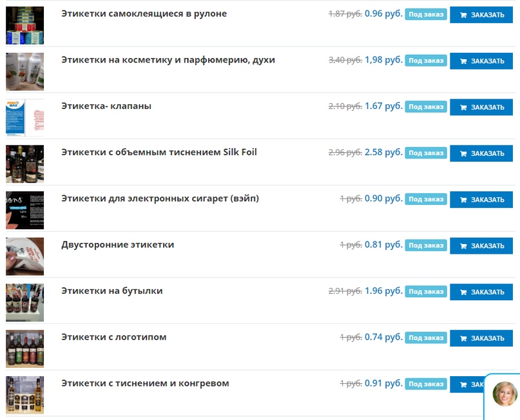This screenshot has height=420, width=520.
Task: Open the Этикетка- клапаны thumbnail image
Action: [x=25, y=118]
